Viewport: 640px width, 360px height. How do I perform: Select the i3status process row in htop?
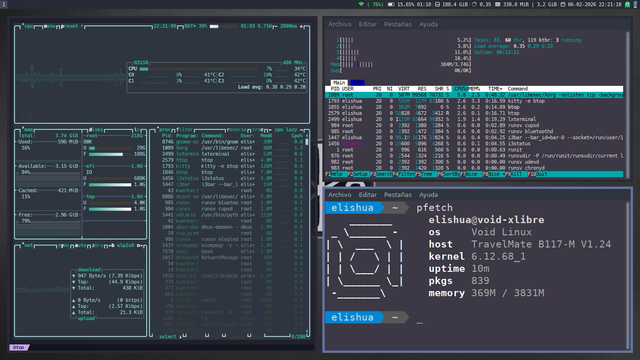point(474,144)
